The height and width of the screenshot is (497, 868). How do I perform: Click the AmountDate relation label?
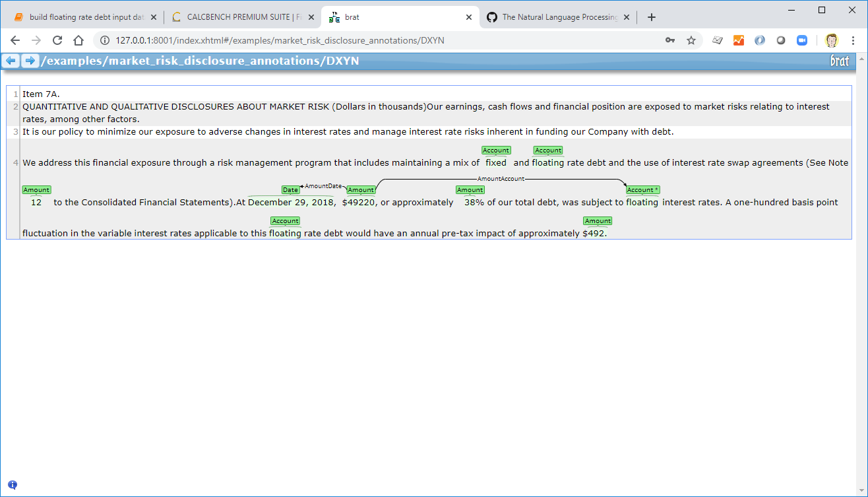pos(323,186)
